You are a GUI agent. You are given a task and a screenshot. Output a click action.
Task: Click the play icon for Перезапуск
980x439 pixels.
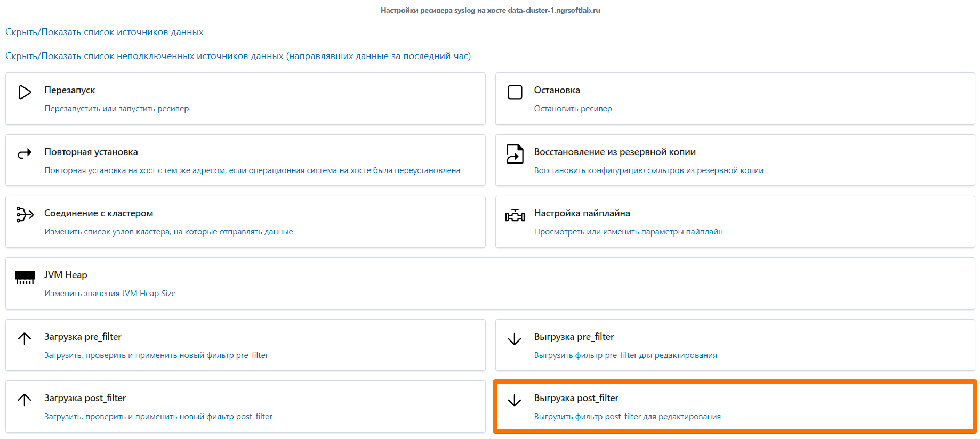[25, 92]
